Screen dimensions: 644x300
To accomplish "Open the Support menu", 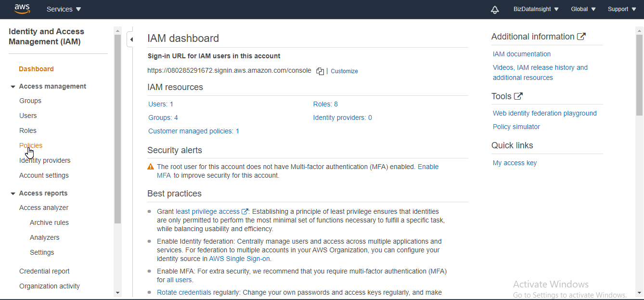I will coord(621,9).
